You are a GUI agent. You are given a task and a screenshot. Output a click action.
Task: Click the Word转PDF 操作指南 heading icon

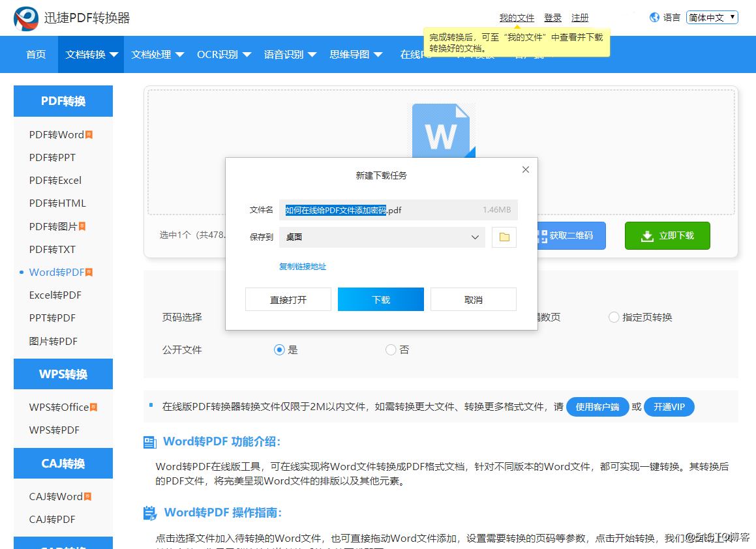[150, 513]
